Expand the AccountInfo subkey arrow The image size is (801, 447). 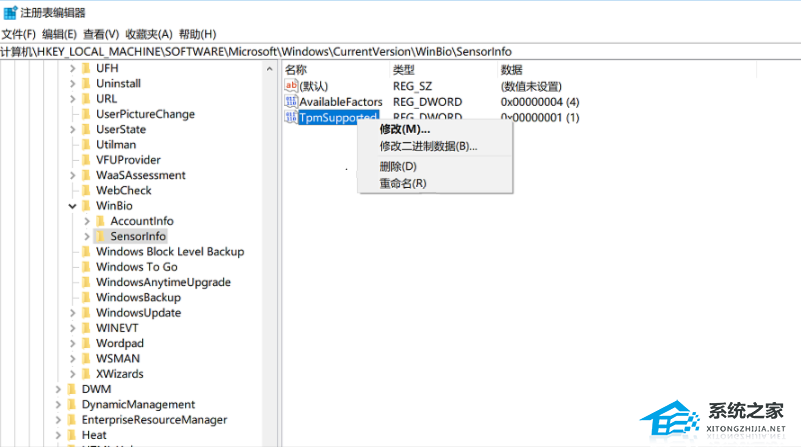tap(87, 221)
